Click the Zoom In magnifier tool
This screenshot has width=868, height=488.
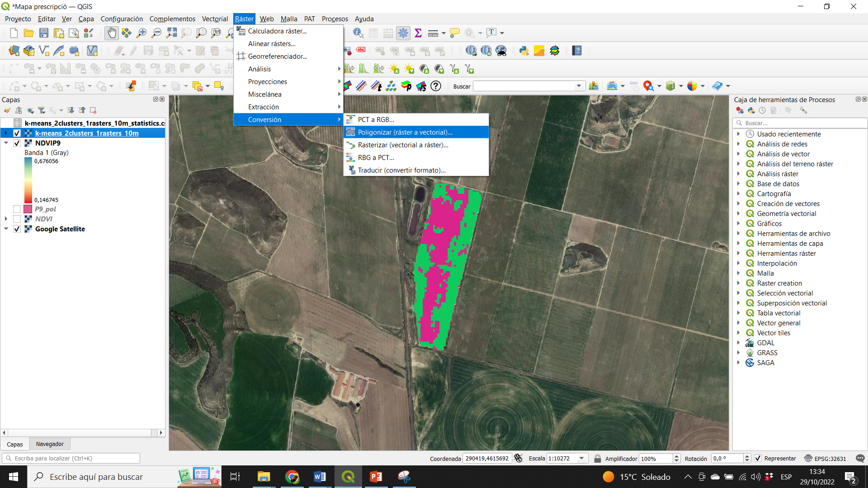pos(142,33)
